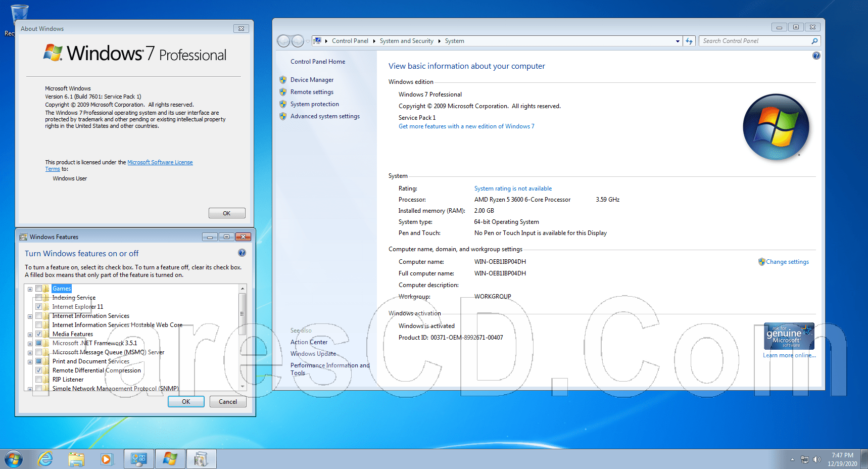Expand Internet Information Services node
Viewport: 868px width, 469px height.
point(30,316)
